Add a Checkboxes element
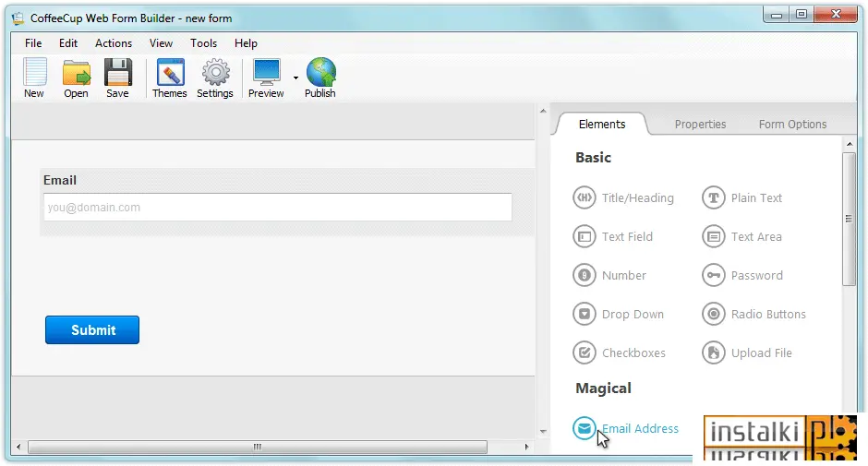The height and width of the screenshot is (466, 868). pyautogui.click(x=620, y=352)
